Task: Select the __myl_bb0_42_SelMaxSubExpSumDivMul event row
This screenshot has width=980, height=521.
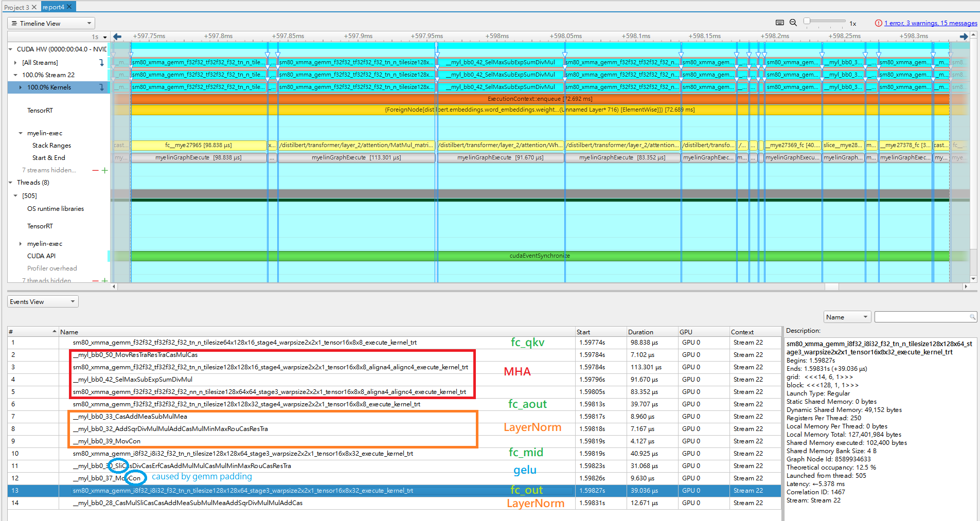Action: click(394, 380)
